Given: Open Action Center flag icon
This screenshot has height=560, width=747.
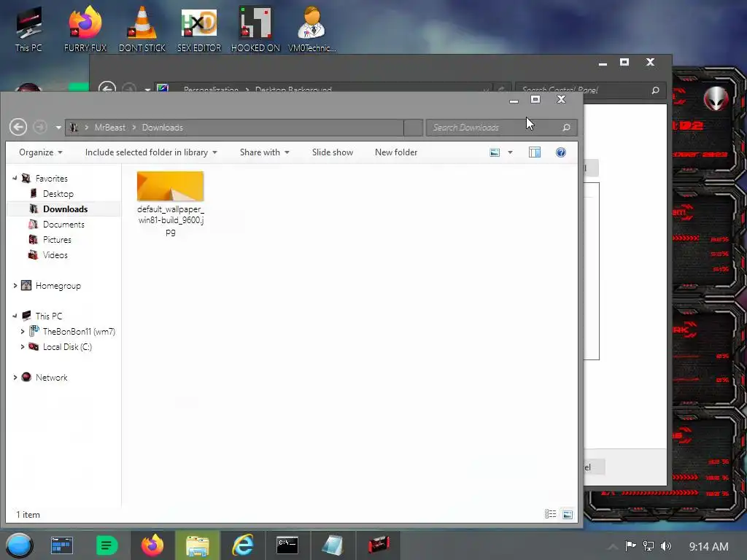Looking at the screenshot, I should [x=631, y=546].
